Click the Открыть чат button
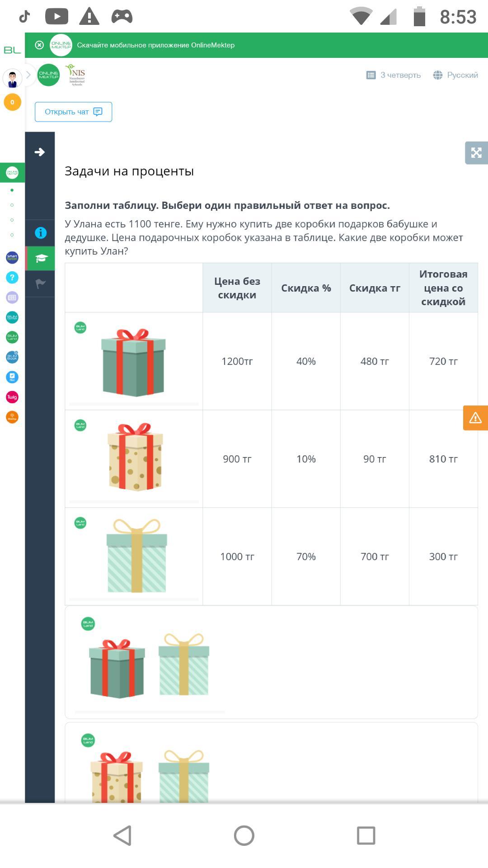Image resolution: width=488 pixels, height=868 pixels. (x=73, y=112)
